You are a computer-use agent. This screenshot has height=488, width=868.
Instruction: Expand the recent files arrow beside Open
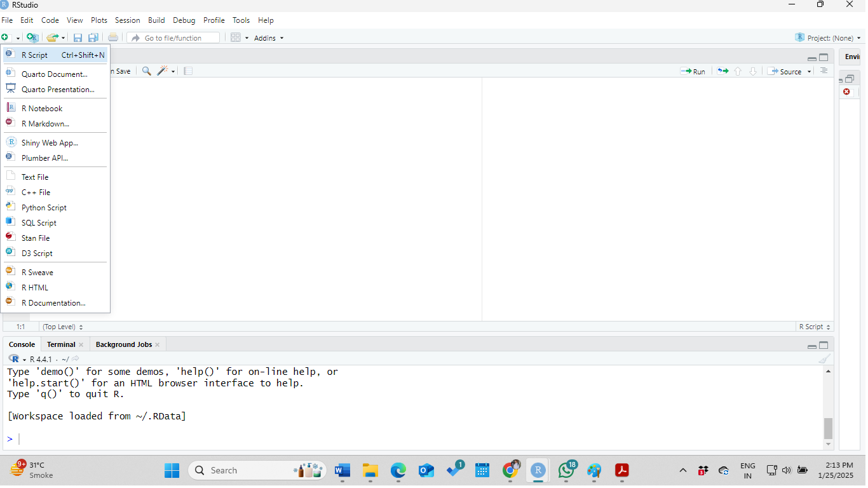[64, 38]
